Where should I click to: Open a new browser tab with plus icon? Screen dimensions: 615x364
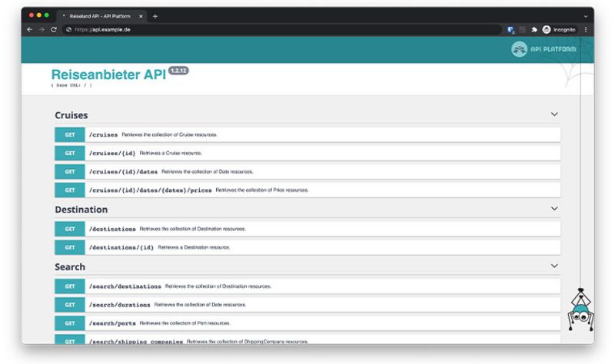155,15
